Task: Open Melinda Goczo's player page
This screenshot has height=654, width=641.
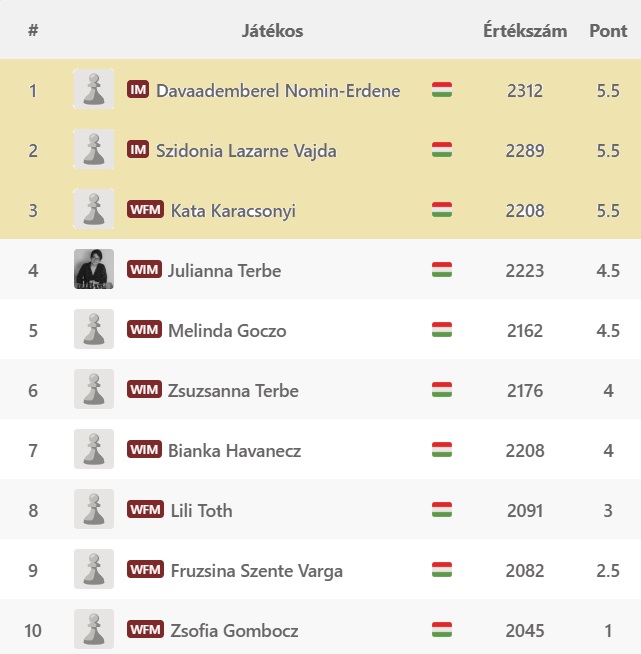Action: coord(226,330)
